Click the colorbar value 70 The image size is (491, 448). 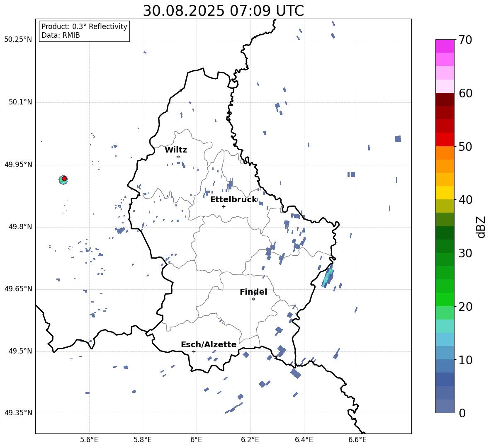pyautogui.click(x=465, y=40)
